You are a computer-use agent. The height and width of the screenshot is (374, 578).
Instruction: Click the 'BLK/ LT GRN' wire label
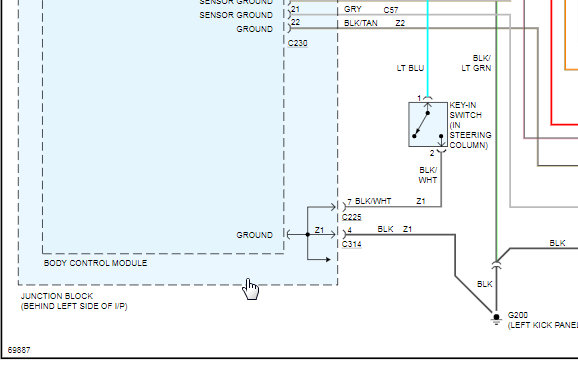tap(476, 63)
